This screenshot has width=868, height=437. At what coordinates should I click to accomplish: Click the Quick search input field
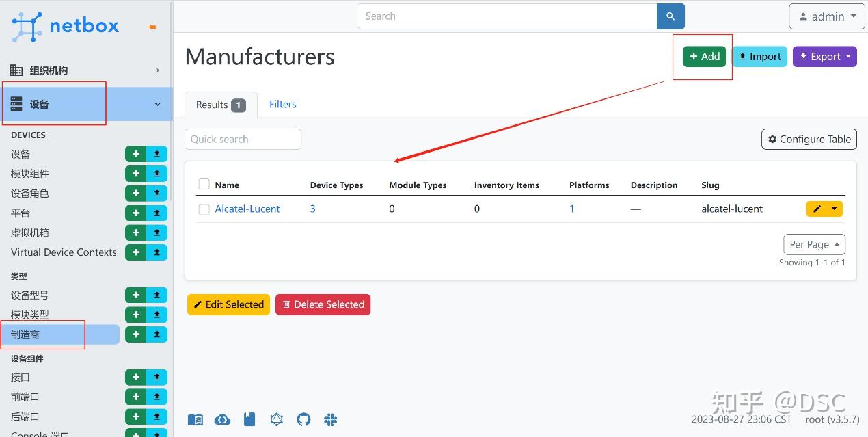click(243, 139)
